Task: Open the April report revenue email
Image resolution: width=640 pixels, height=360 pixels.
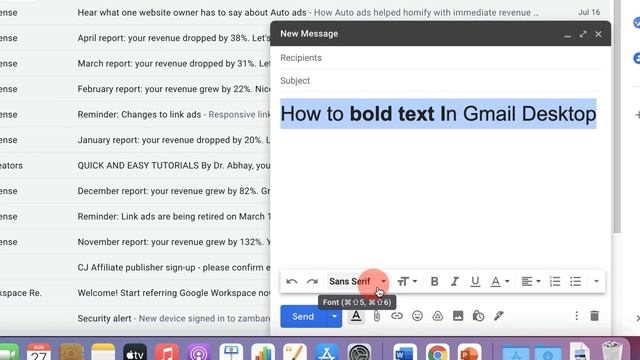Action: (x=135, y=38)
